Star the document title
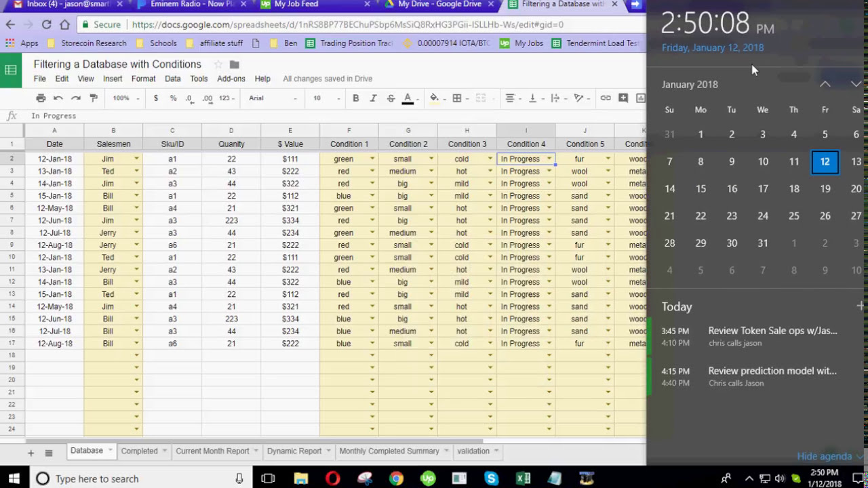 click(x=218, y=64)
